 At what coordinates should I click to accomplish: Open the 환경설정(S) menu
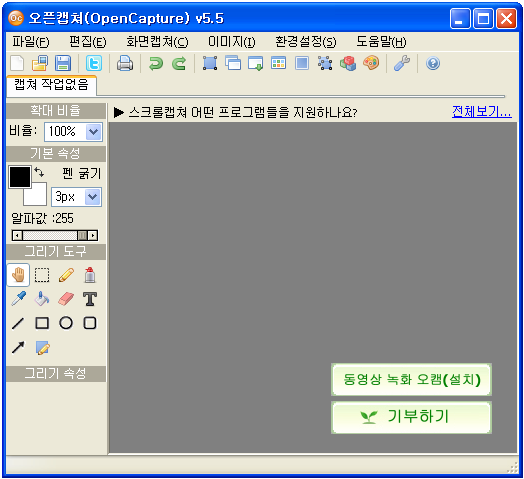(305, 42)
